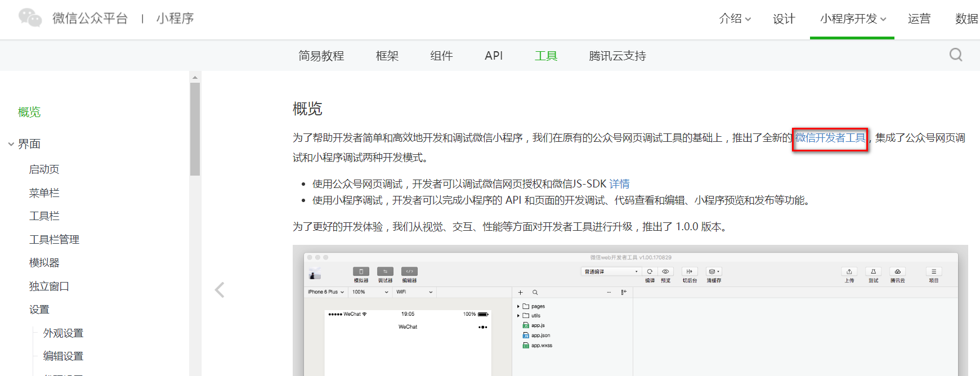Go to the 运营 top menu
This screenshot has height=376, width=980.
point(919,19)
